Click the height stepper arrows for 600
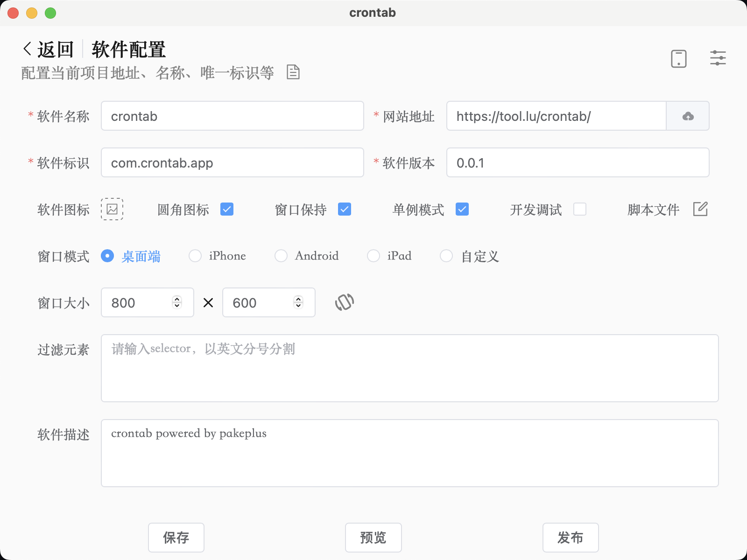The width and height of the screenshot is (747, 560). tap(298, 302)
